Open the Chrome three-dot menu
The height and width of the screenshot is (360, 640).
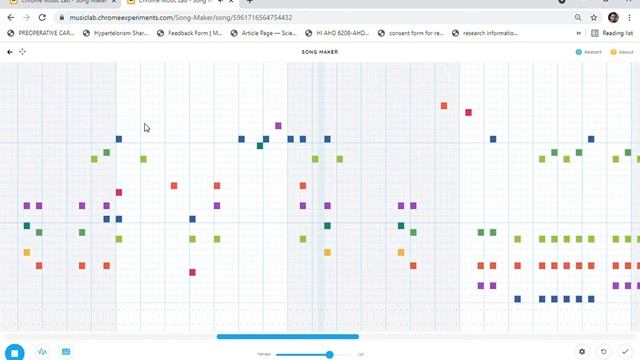click(630, 18)
